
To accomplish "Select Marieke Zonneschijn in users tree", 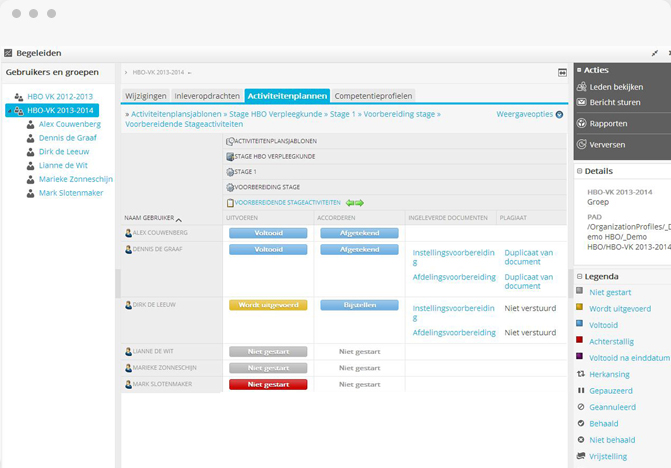I will [76, 179].
